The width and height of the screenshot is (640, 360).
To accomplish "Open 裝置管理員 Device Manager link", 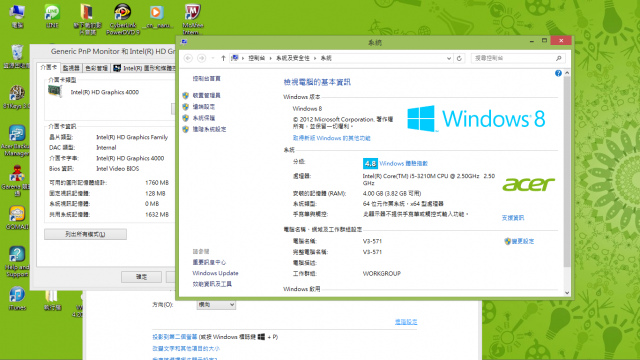I will click(x=207, y=96).
